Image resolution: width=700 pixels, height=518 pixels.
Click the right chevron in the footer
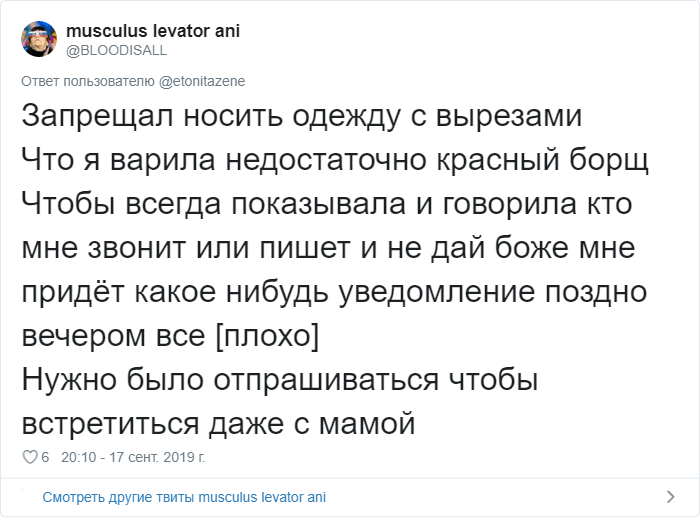click(x=671, y=497)
